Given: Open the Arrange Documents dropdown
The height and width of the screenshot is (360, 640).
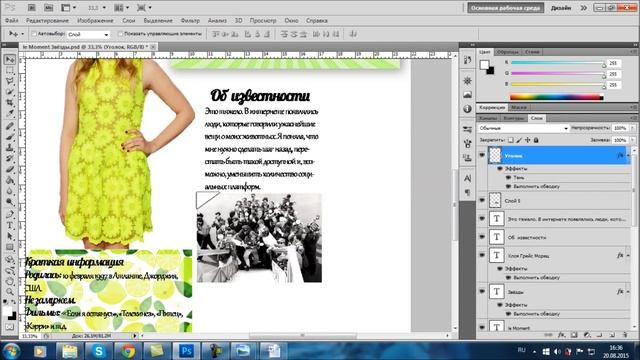Looking at the screenshot, I should [x=122, y=8].
